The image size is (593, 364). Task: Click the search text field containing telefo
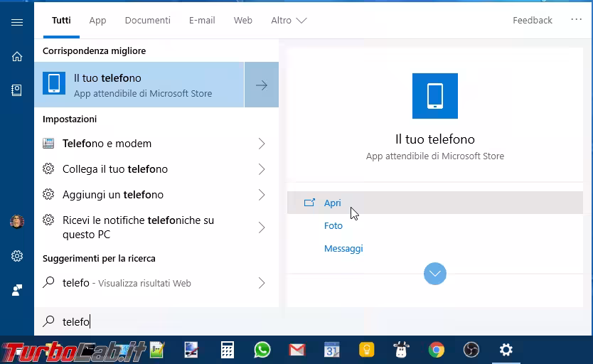point(156,322)
